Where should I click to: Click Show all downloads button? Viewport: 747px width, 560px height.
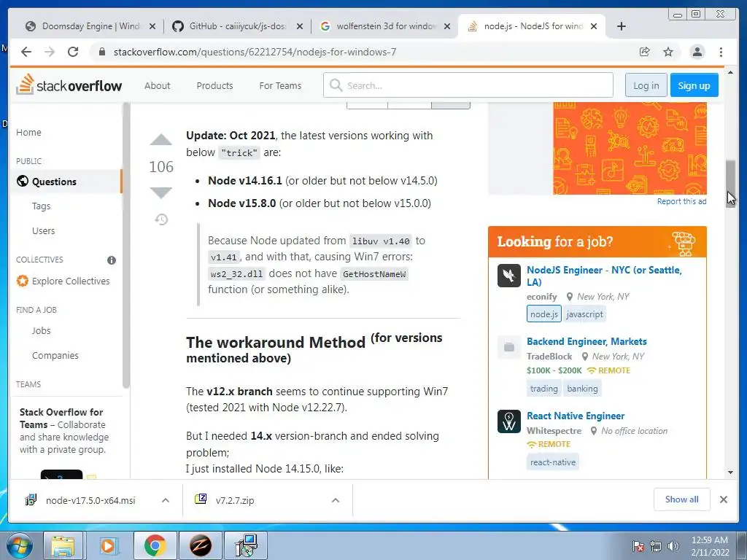click(682, 499)
